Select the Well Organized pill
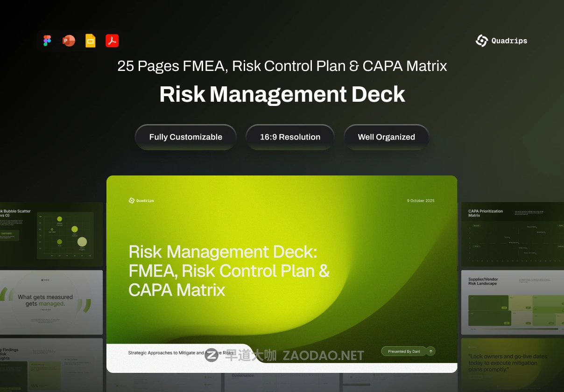The height and width of the screenshot is (392, 564). (386, 137)
